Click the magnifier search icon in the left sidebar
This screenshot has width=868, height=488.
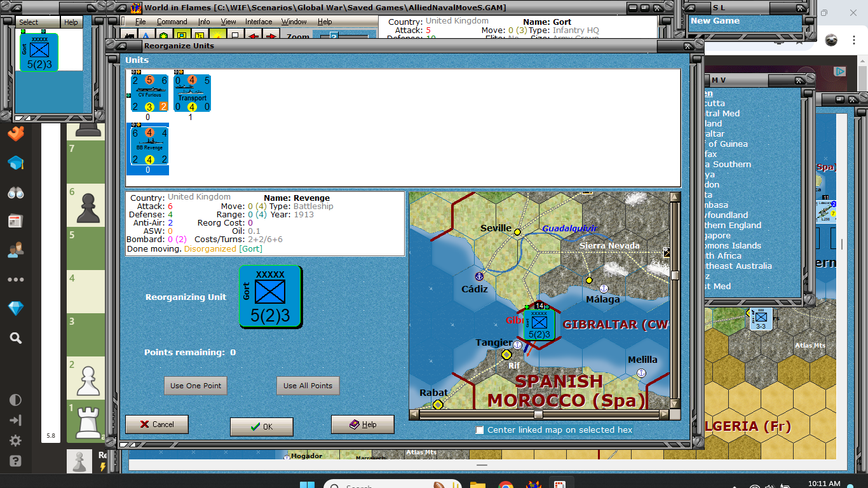coord(15,339)
